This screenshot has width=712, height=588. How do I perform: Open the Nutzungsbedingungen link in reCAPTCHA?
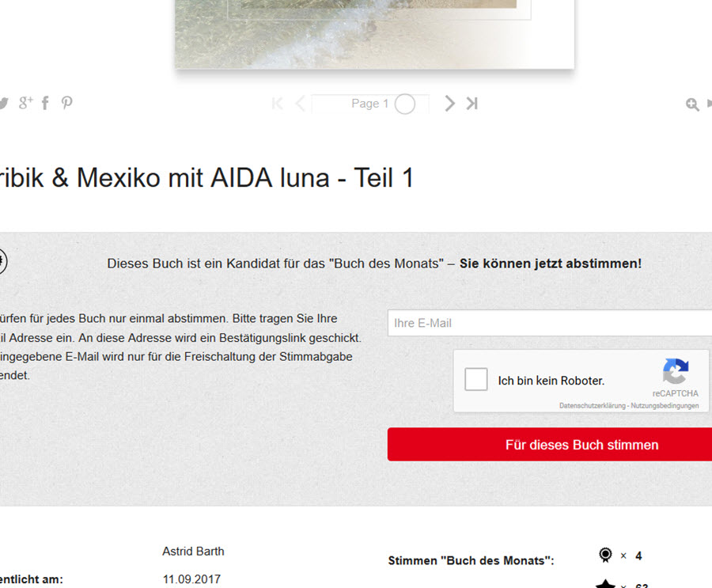665,406
